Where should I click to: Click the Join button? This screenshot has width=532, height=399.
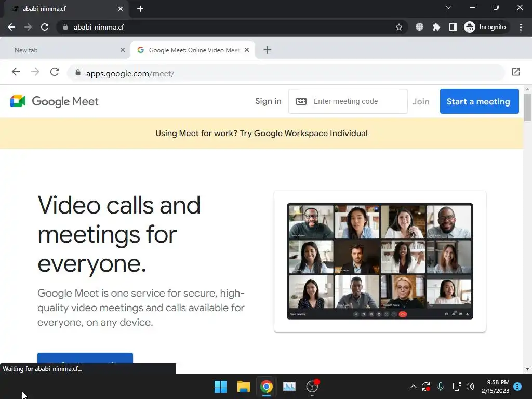click(x=421, y=101)
